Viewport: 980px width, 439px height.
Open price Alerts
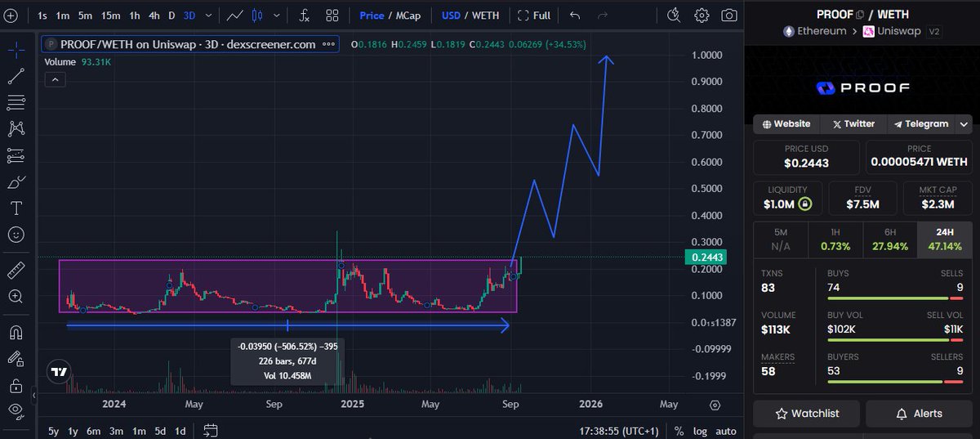pos(919,414)
